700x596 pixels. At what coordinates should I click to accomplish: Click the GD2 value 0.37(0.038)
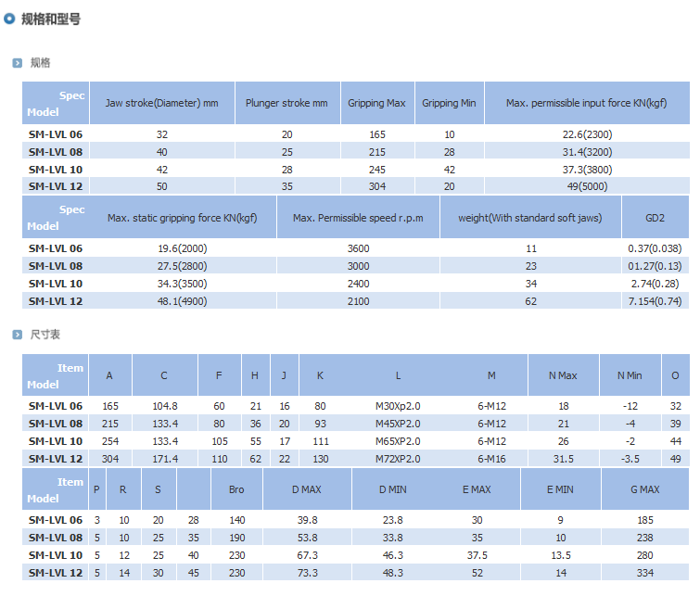click(x=655, y=248)
